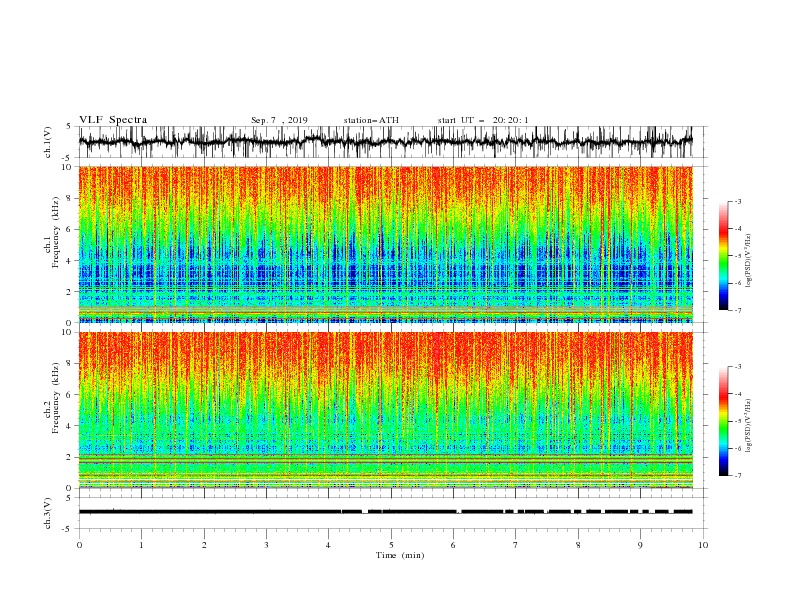Click time axis tick label "3"

point(266,545)
